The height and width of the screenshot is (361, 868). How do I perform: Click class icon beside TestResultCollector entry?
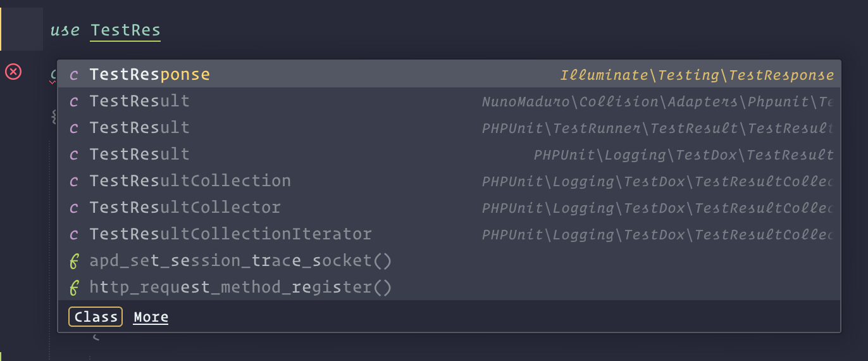point(74,208)
